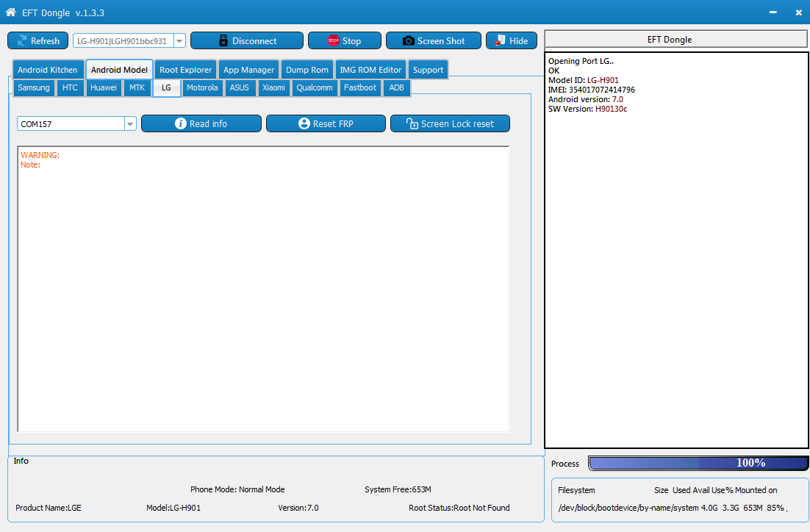The image size is (810, 532).
Task: Close the EFT Dongle window
Action: click(799, 12)
